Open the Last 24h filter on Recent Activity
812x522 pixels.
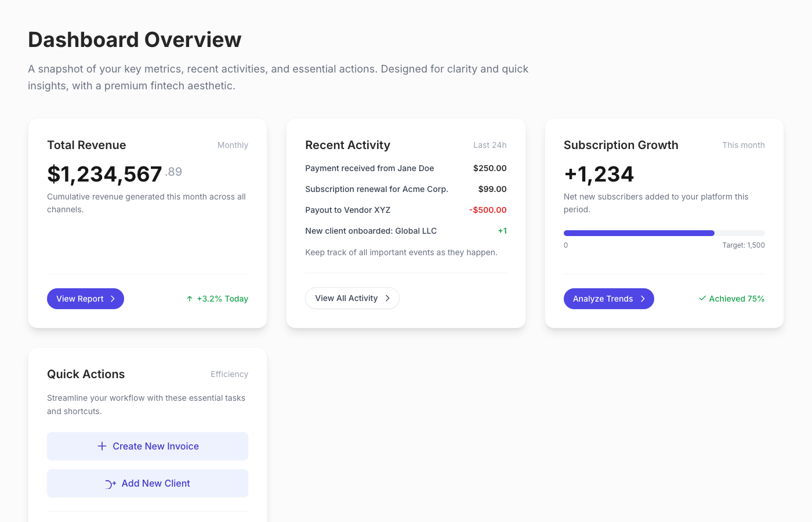[490, 145]
